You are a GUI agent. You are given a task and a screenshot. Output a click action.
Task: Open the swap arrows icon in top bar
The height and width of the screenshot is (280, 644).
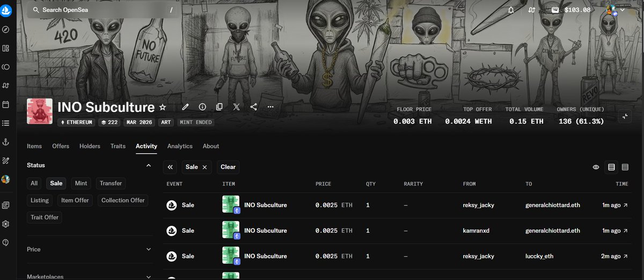click(531, 10)
